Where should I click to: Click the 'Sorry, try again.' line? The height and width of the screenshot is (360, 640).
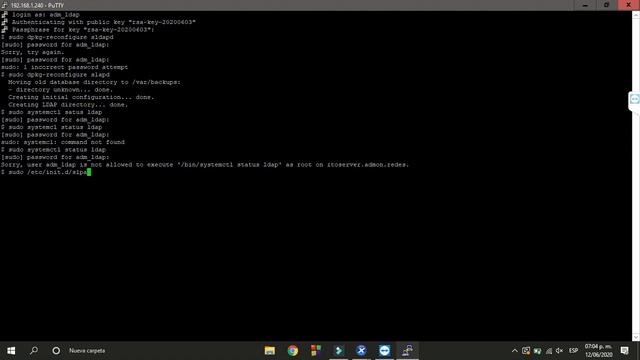click(x=33, y=52)
